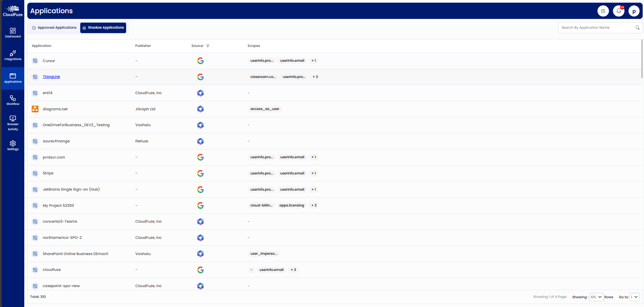Open the Workflow section
The height and width of the screenshot is (307, 644).
(12, 100)
